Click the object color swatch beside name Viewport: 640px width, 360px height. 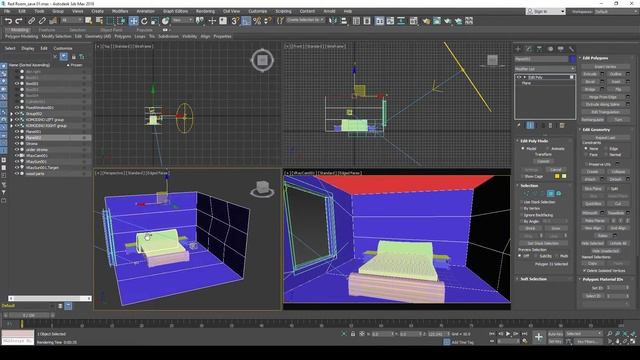(x=573, y=59)
